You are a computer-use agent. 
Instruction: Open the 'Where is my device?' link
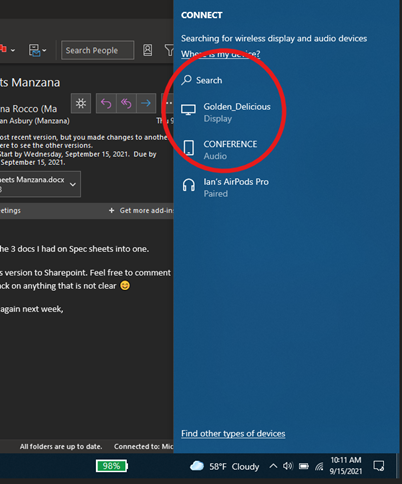pyautogui.click(x=221, y=54)
